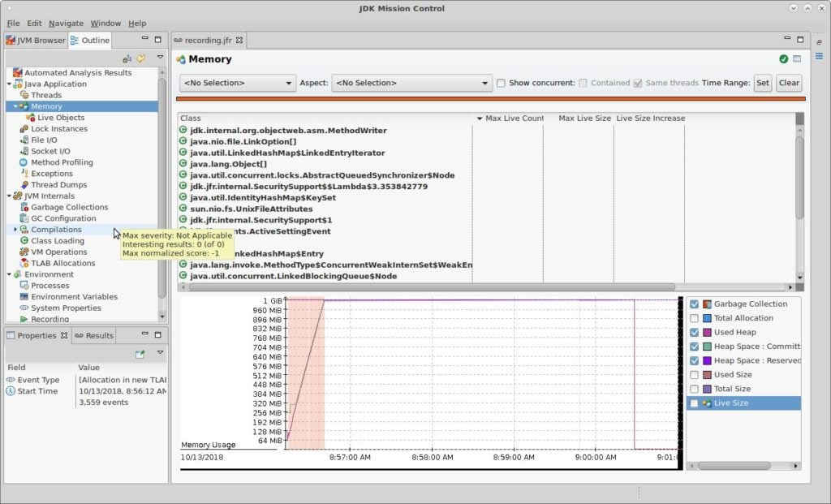Screen dimensions: 831x504
Task: Open System Properties via its icon
Action: coord(24,308)
